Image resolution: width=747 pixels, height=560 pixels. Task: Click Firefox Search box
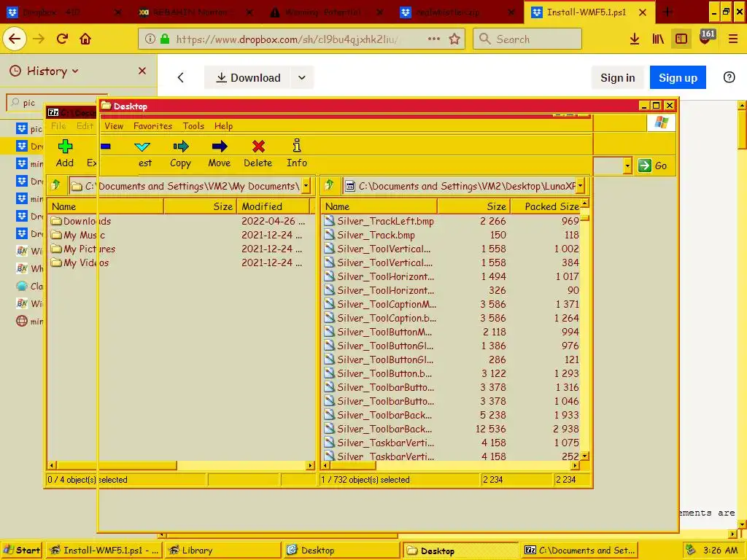coord(527,39)
